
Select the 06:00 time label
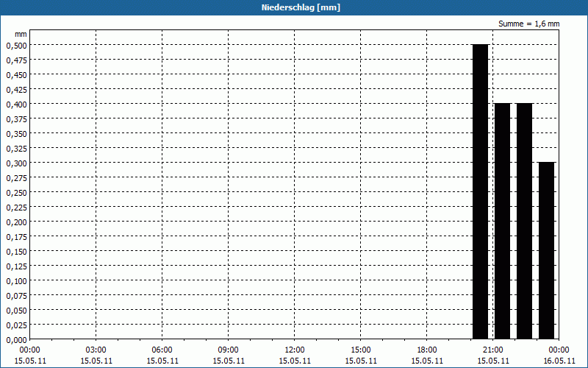coord(162,350)
